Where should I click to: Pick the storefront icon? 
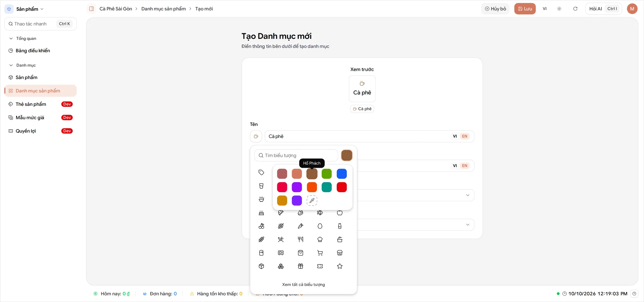(340, 253)
